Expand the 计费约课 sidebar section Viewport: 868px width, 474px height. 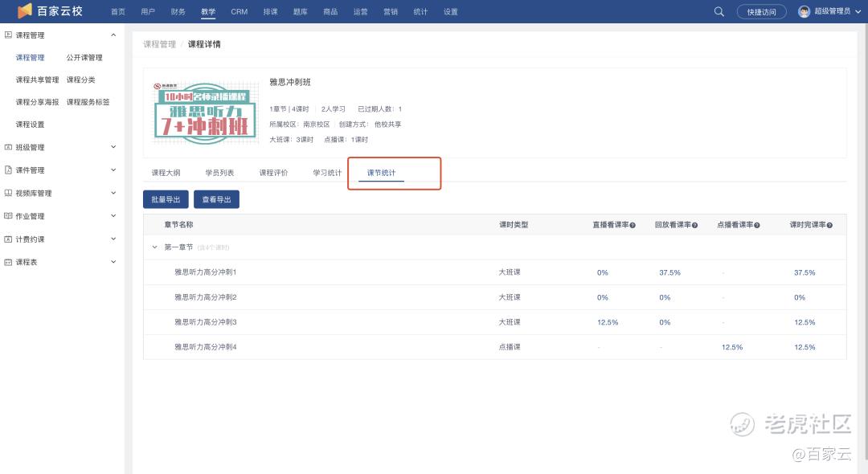tap(113, 239)
